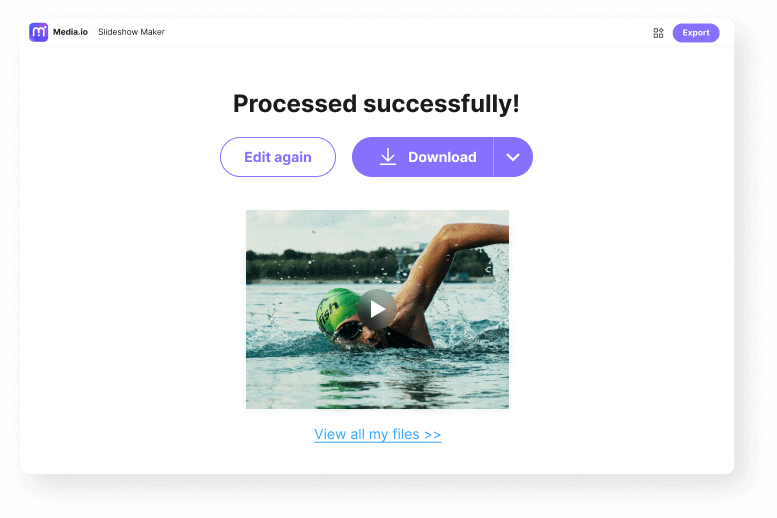Viewport: 777px width, 518px height.
Task: Open the View all my files link
Action: [x=378, y=434]
